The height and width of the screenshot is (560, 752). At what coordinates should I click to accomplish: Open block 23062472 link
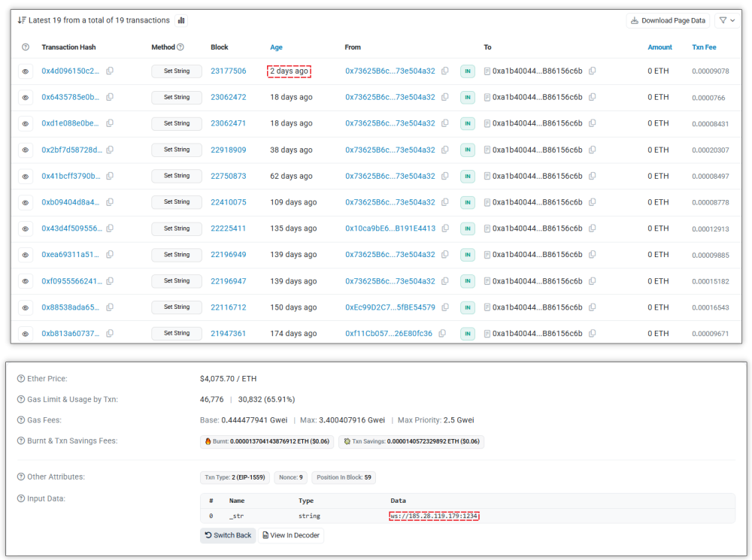point(228,97)
